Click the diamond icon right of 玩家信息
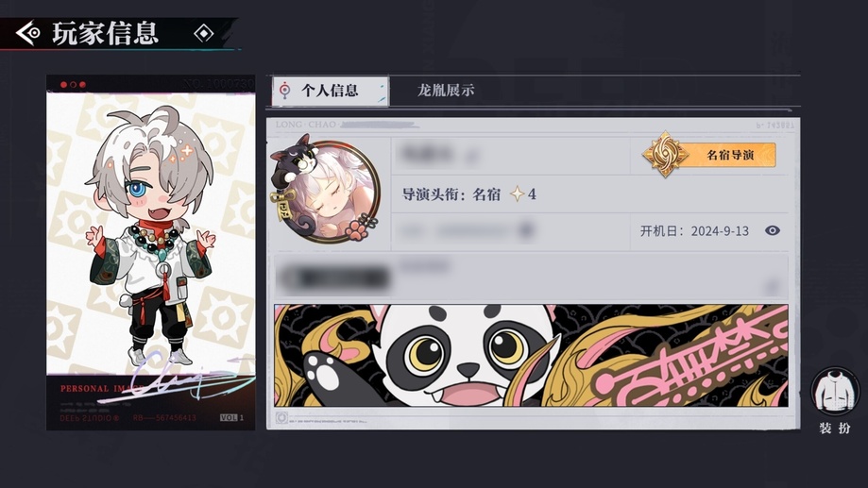The image size is (868, 488). pyautogui.click(x=204, y=34)
